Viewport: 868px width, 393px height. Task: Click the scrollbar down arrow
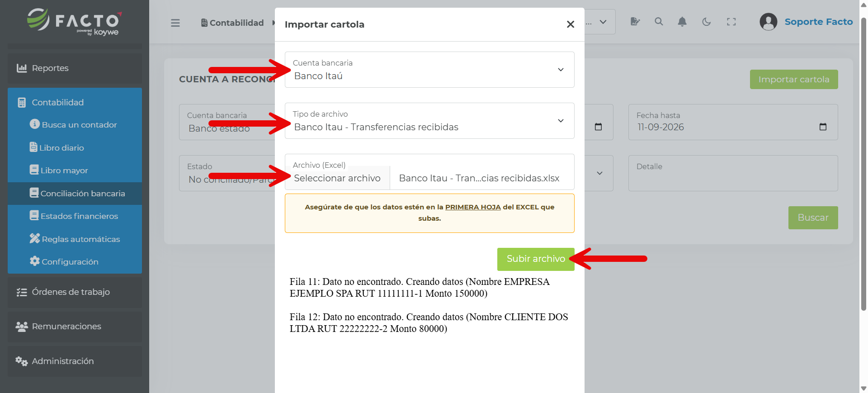863,388
